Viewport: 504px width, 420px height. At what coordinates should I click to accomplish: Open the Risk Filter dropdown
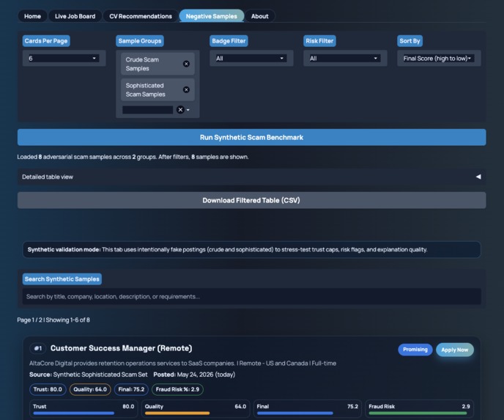tap(345, 58)
